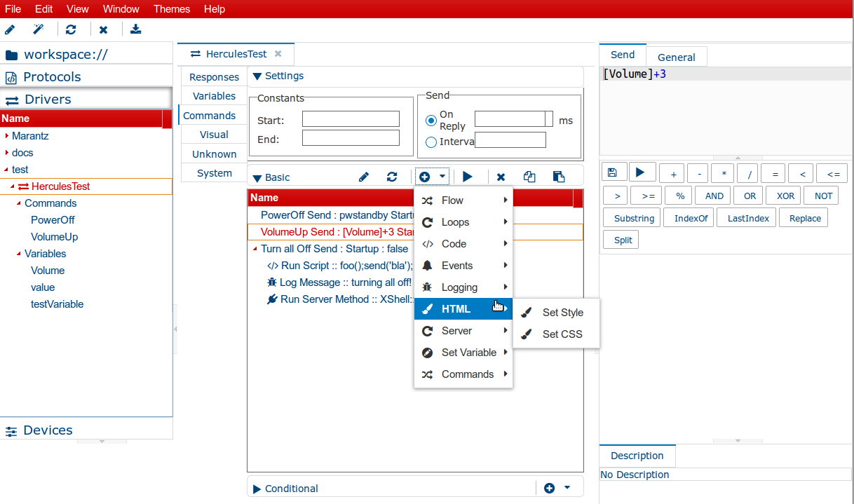
Task: Click the save icon in expression editor
Action: [x=613, y=172]
